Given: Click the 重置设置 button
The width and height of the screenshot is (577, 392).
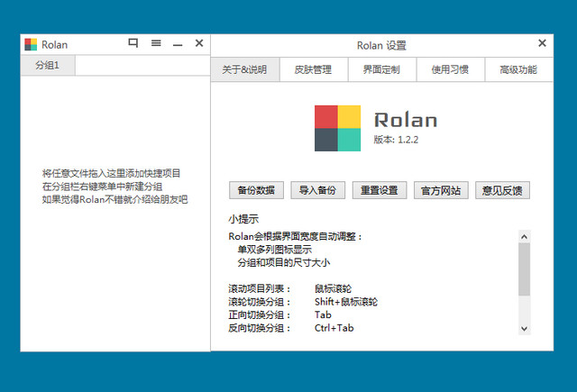Looking at the screenshot, I should (380, 190).
